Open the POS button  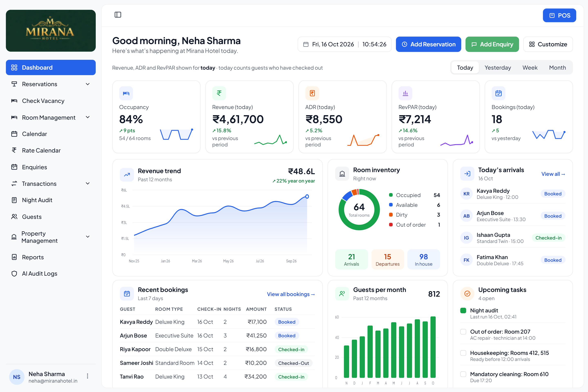pyautogui.click(x=559, y=16)
